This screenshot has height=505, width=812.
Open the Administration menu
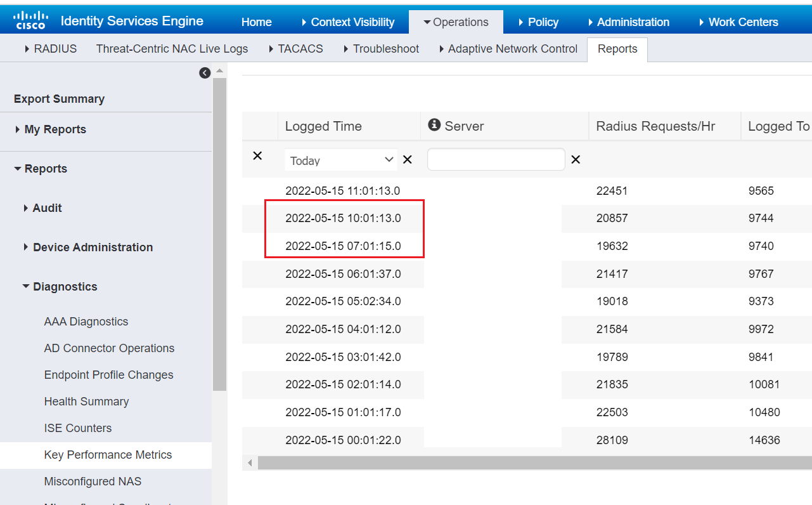[633, 22]
